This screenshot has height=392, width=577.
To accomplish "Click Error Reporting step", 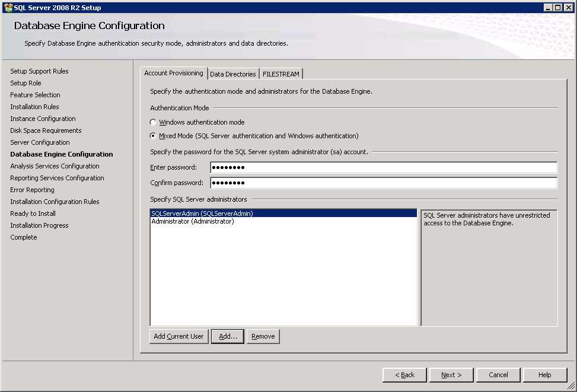I will pos(33,190).
